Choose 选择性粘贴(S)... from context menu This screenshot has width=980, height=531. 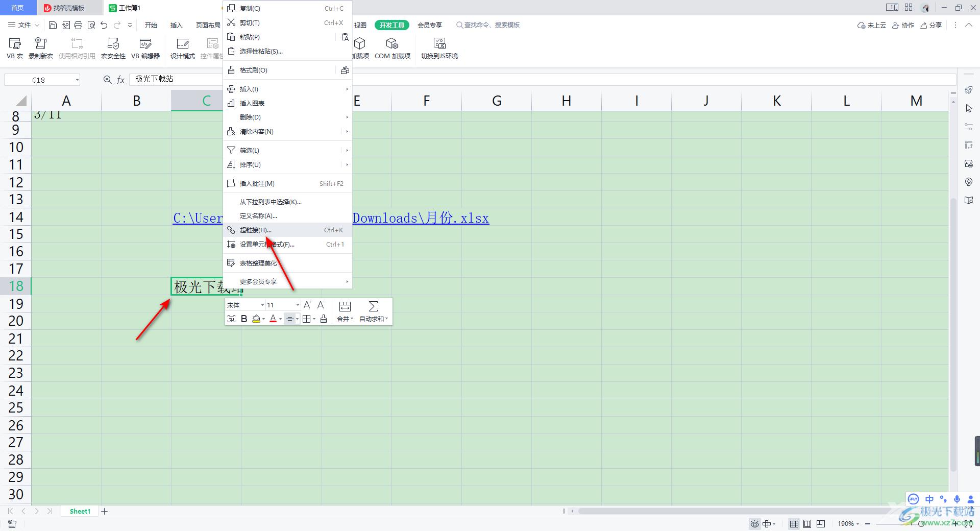pos(288,51)
